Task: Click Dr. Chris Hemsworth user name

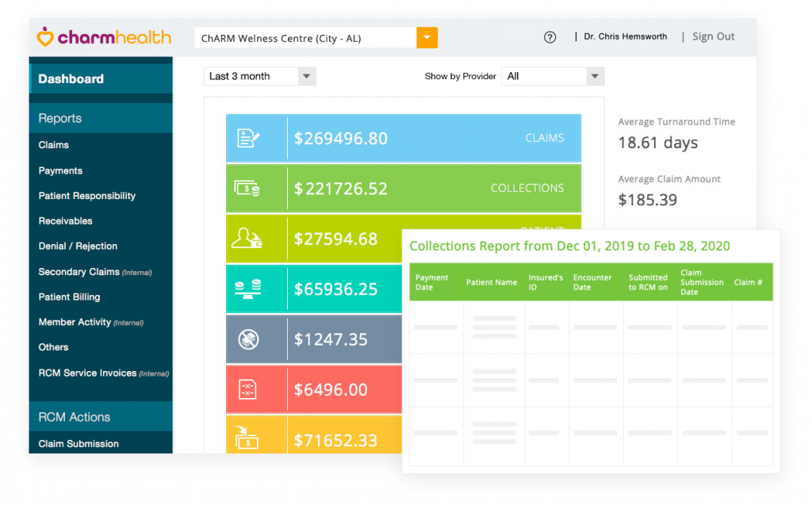Action: point(626,36)
